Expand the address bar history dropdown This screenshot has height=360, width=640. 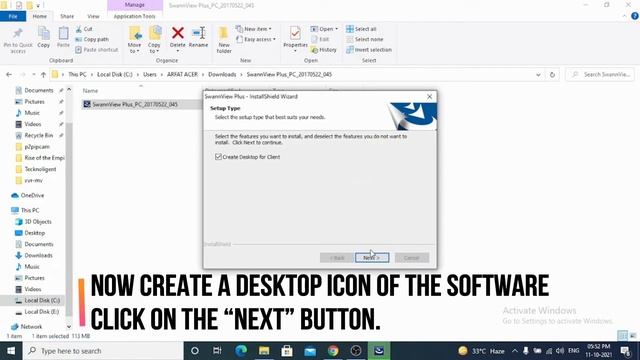click(538, 75)
